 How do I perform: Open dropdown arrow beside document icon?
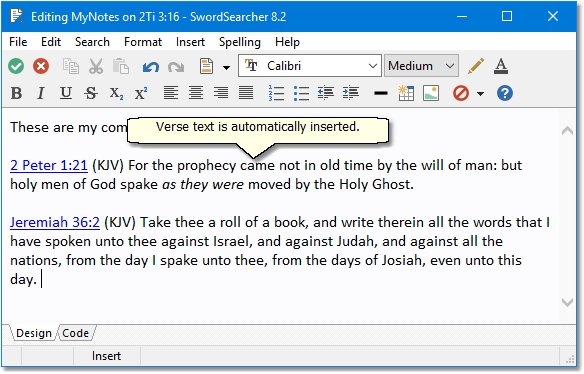point(226,67)
